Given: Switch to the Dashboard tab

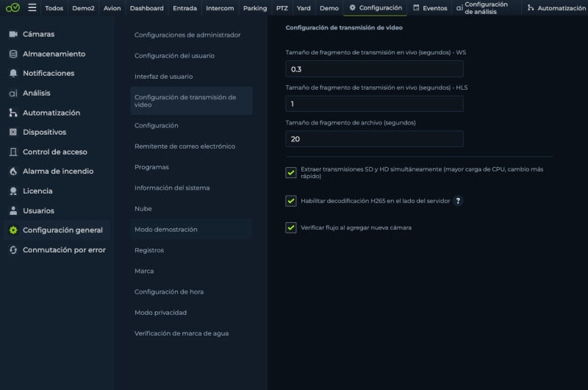Looking at the screenshot, I should 146,8.
